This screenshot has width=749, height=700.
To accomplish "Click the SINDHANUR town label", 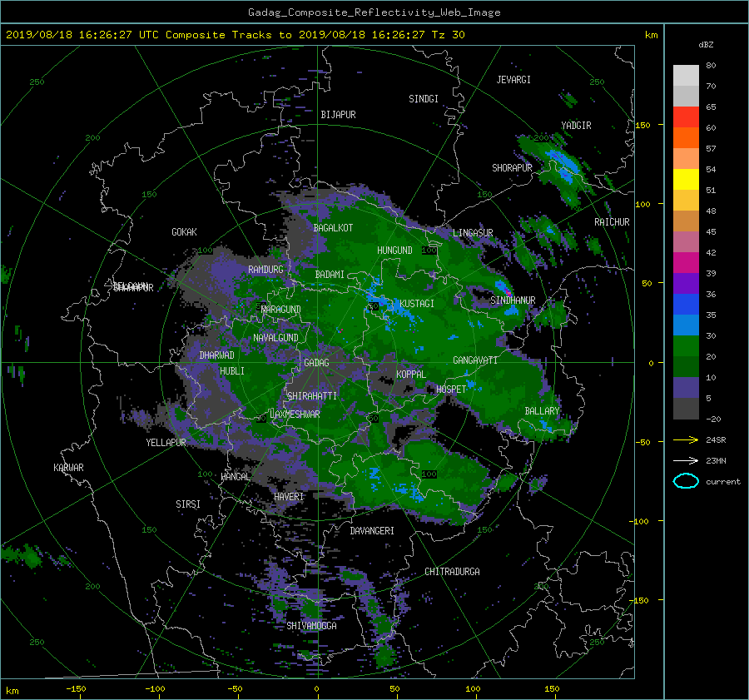I will [x=513, y=300].
